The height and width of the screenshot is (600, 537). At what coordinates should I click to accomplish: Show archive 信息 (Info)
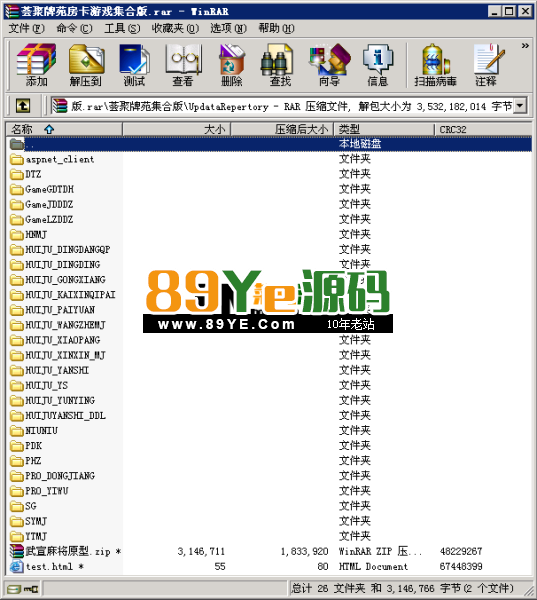(378, 65)
